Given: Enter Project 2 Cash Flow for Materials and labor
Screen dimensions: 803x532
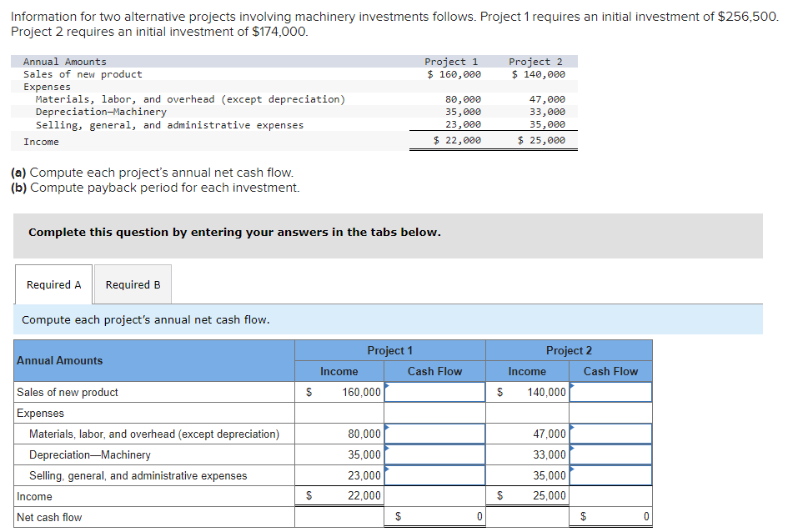Looking at the screenshot, I should click(x=610, y=434).
